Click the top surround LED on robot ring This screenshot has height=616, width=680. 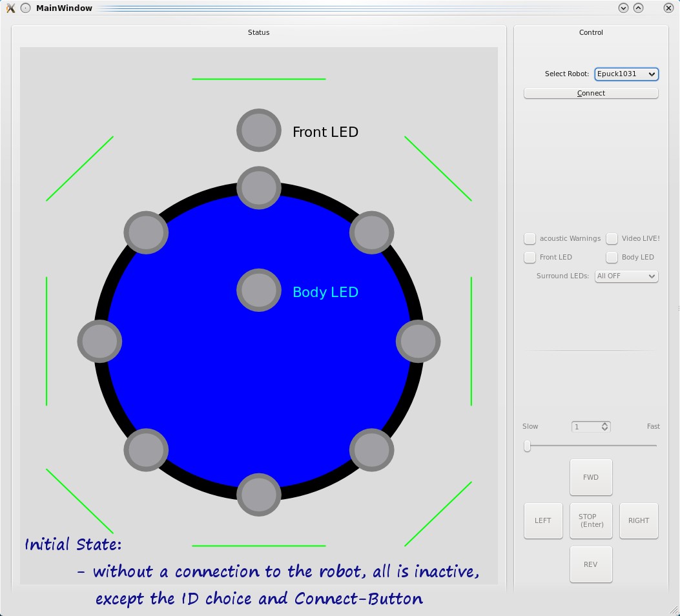(259, 188)
